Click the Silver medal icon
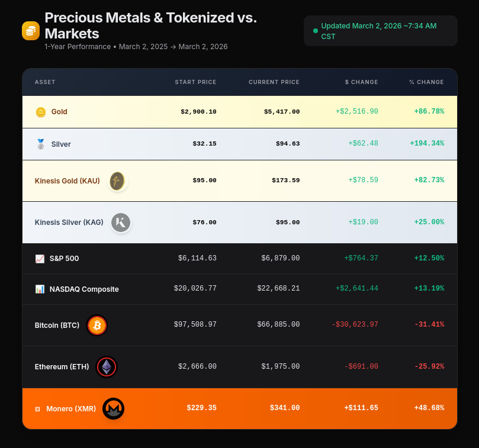The height and width of the screenshot is (448, 479). 40,144
